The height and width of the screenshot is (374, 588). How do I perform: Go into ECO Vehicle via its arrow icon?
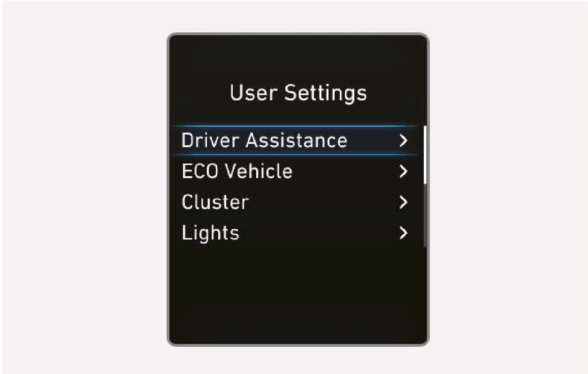pos(403,172)
